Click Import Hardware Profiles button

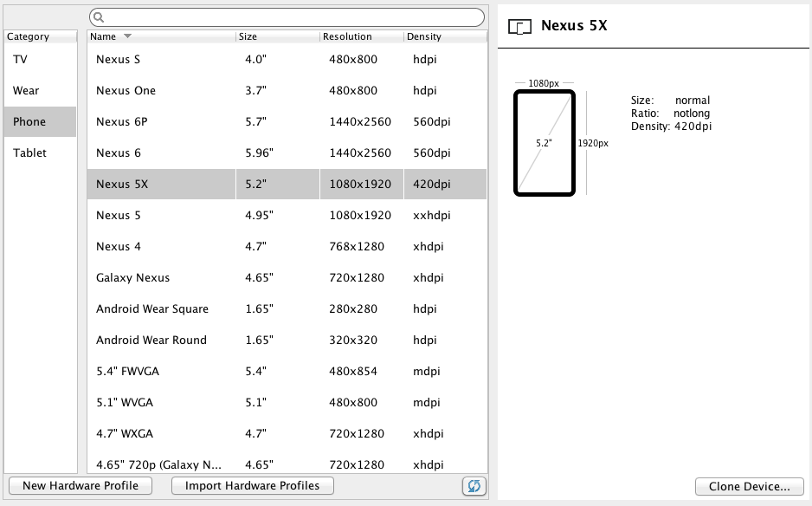point(253,486)
